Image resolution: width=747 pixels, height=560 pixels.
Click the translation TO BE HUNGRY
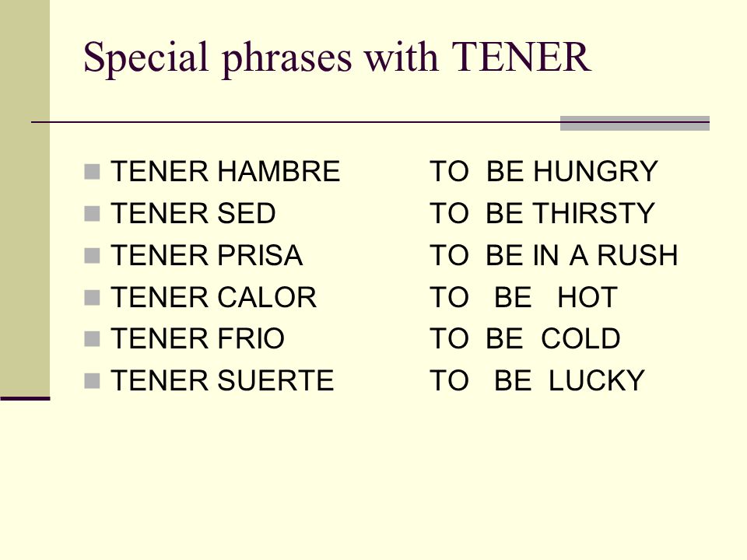point(544,171)
